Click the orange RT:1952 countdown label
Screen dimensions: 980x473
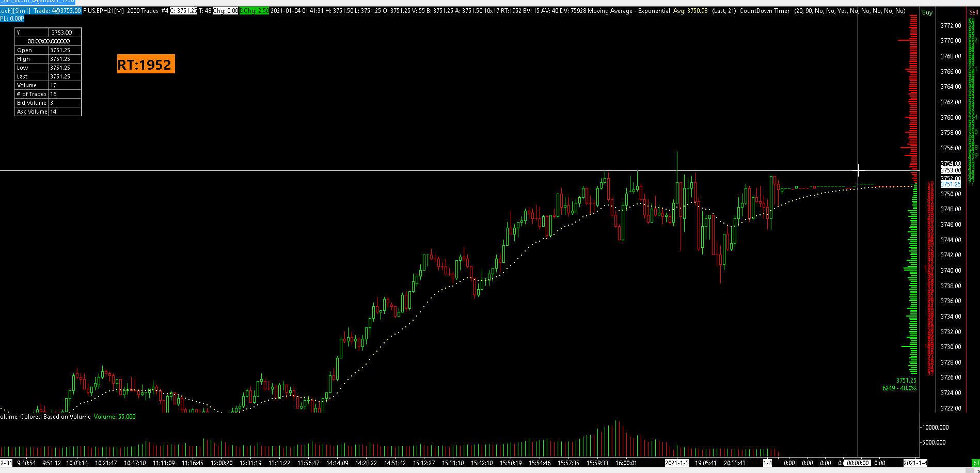(146, 64)
